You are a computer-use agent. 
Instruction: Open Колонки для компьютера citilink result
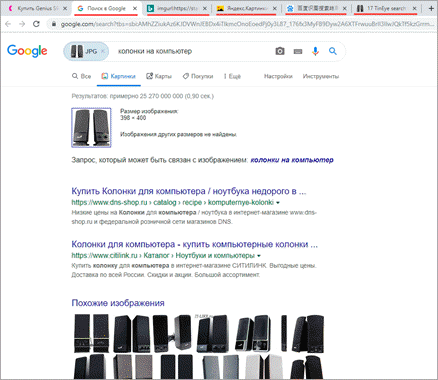click(195, 244)
